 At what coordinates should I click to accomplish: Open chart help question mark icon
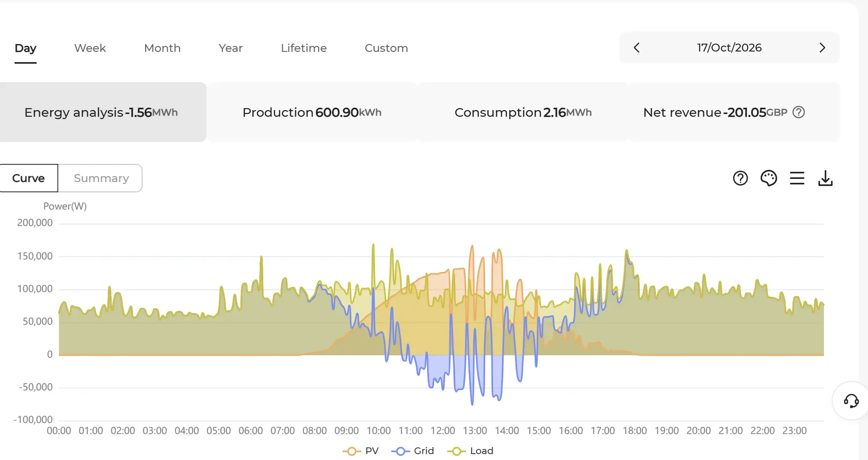(740, 178)
